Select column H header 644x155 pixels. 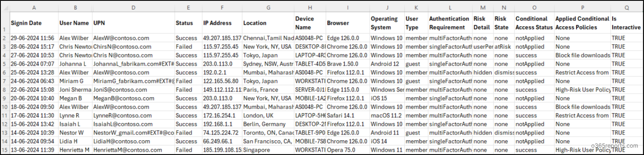click(310, 7)
